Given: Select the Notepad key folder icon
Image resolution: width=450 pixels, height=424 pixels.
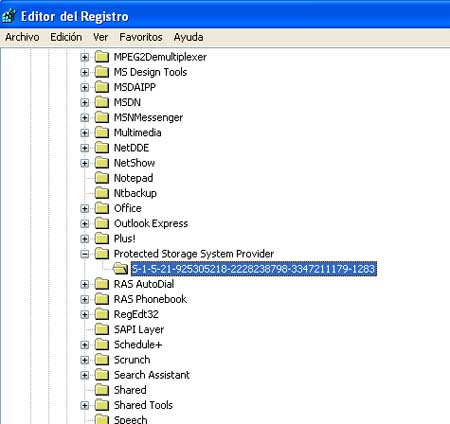Looking at the screenshot, I should click(102, 178).
